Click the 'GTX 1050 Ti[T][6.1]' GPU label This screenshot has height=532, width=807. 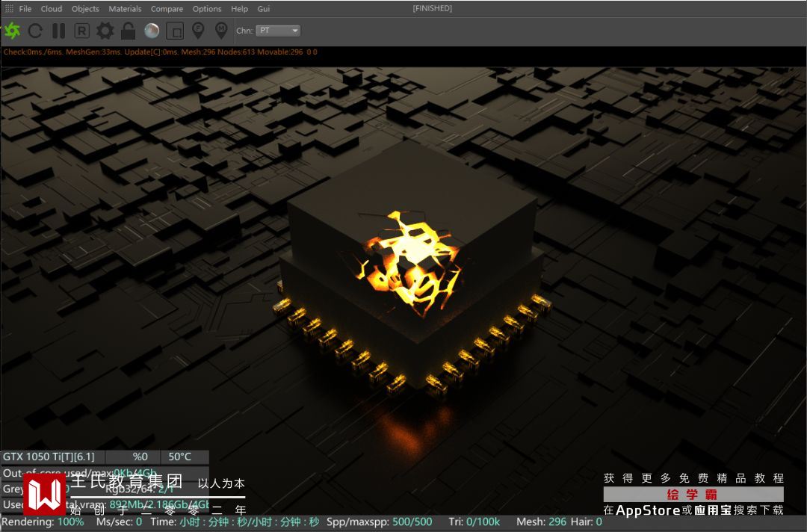49,457
